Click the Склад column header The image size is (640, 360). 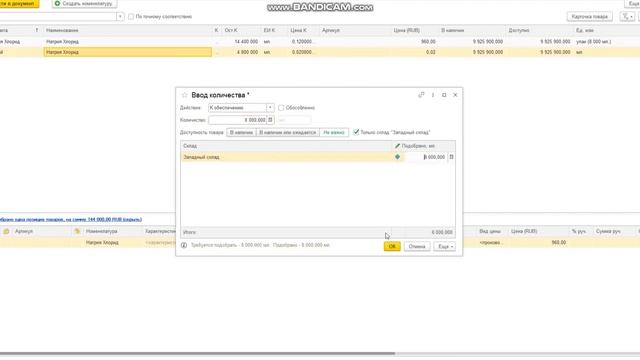pos(286,146)
